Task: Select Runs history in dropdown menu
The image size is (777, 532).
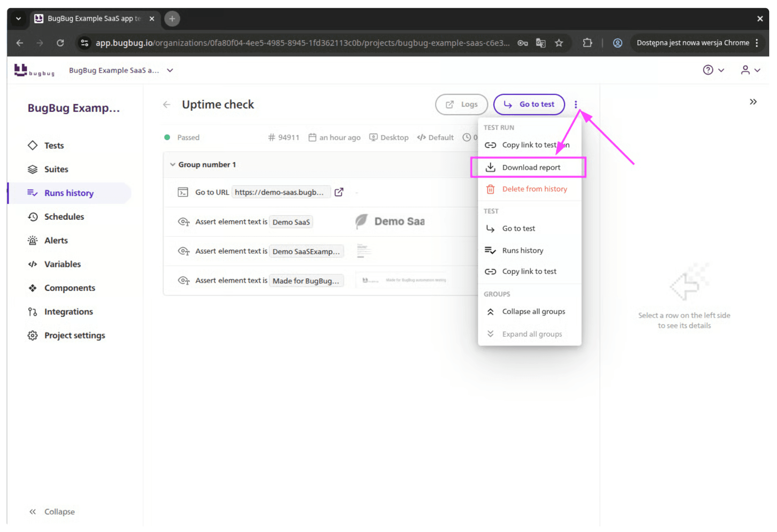Action: tap(530, 250)
